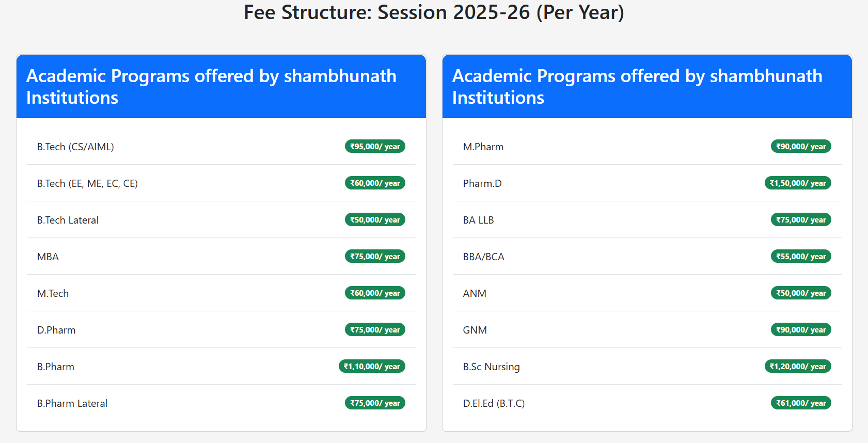Viewport: 868px width, 443px height.
Task: Click the ₹1,20,000/ year Nursing fee badge
Action: 798,367
